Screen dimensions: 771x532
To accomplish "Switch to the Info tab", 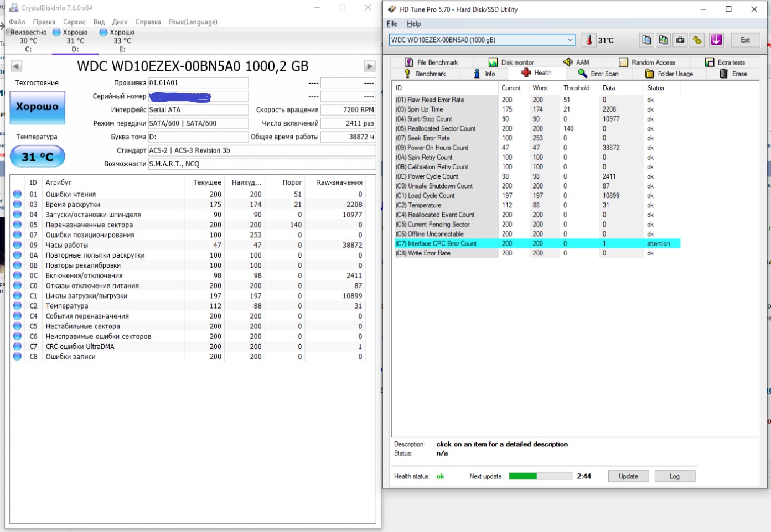I will [x=484, y=74].
